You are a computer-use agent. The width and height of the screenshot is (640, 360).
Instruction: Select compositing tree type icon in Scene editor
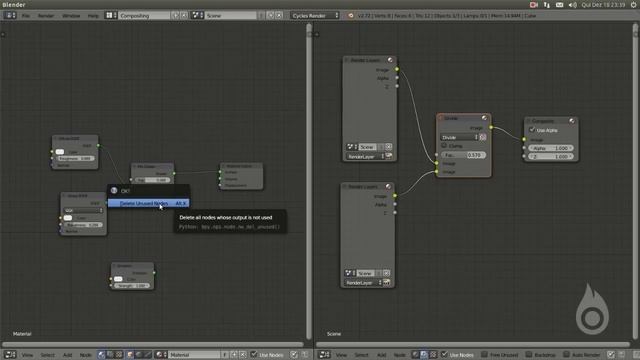[x=424, y=355]
